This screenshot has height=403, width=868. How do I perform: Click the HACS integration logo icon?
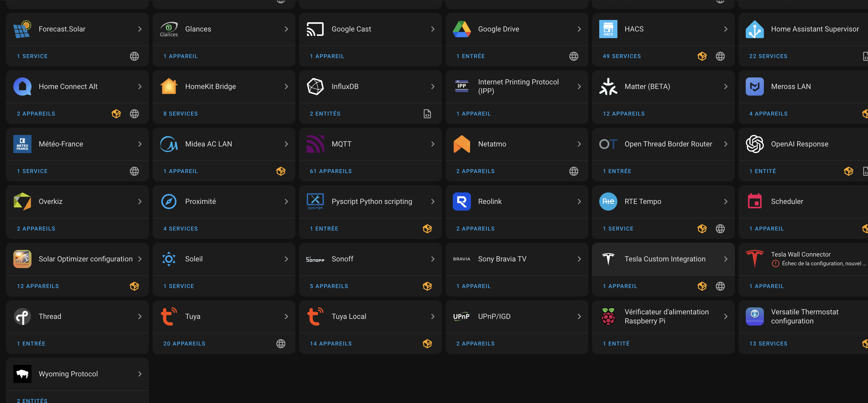608,29
